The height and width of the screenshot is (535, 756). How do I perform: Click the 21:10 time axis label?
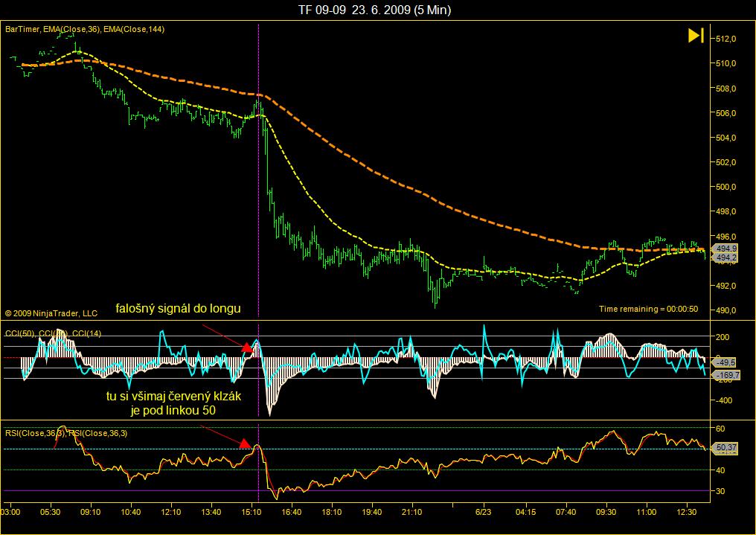411,512
